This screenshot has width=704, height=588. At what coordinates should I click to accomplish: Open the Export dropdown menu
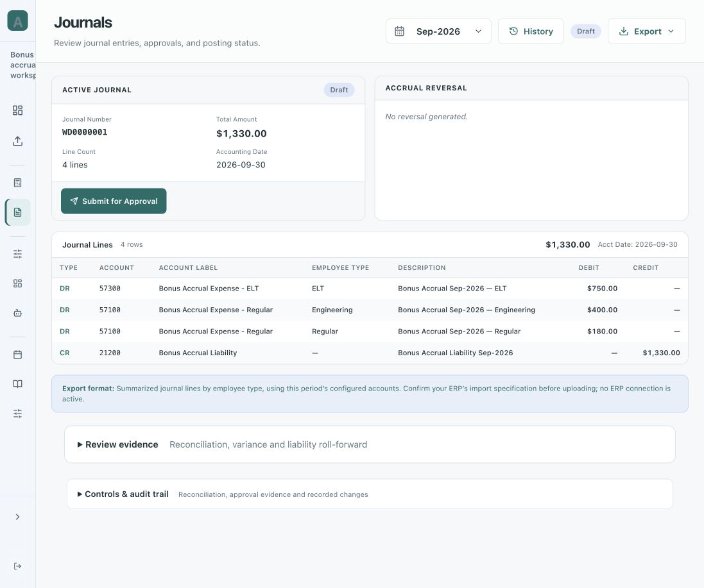tap(646, 31)
